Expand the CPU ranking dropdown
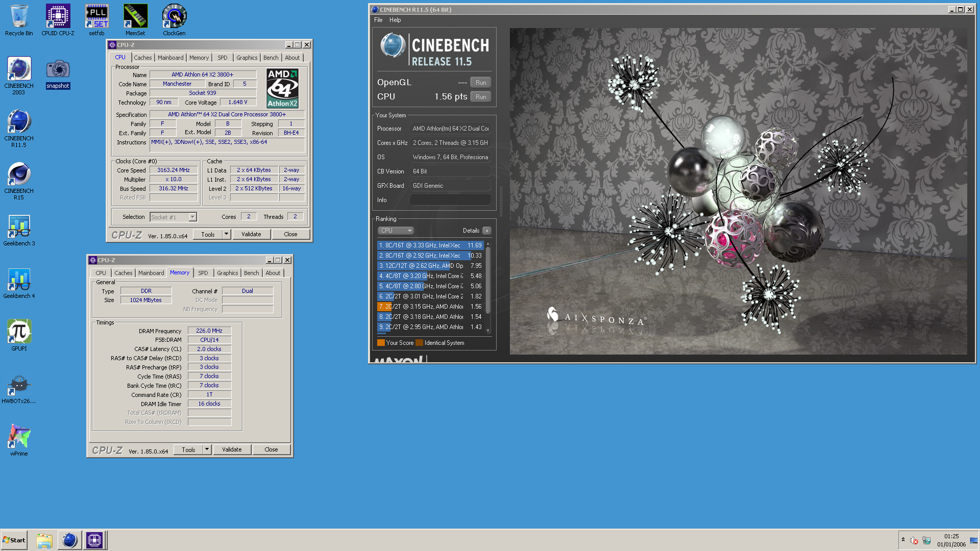 (x=396, y=231)
